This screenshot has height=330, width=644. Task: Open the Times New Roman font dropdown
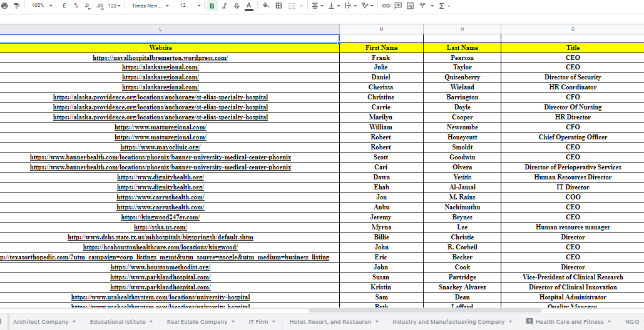coord(150,6)
